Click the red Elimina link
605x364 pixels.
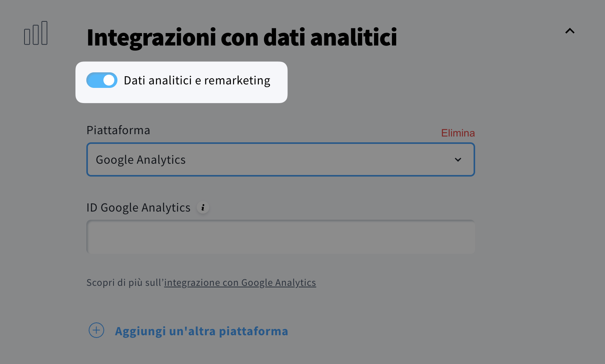[458, 133]
